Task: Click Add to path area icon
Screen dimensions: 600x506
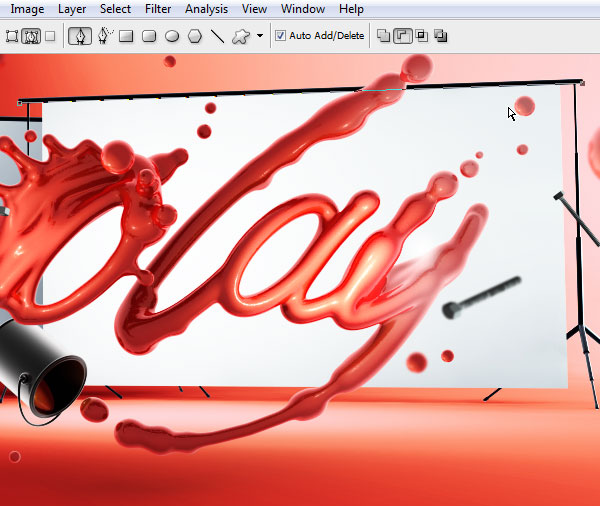Action: coord(383,36)
